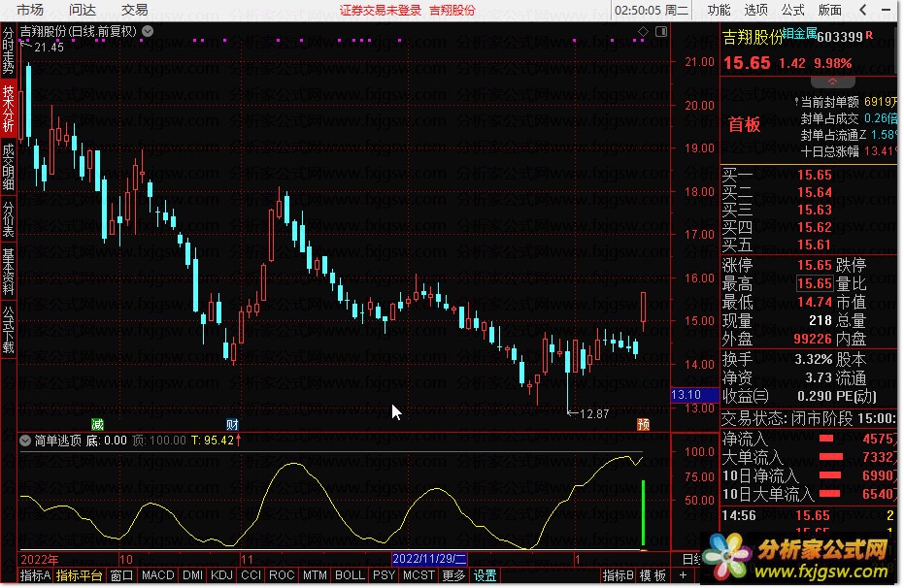Click the 净流入 row
The height and width of the screenshot is (588, 904).
point(809,439)
